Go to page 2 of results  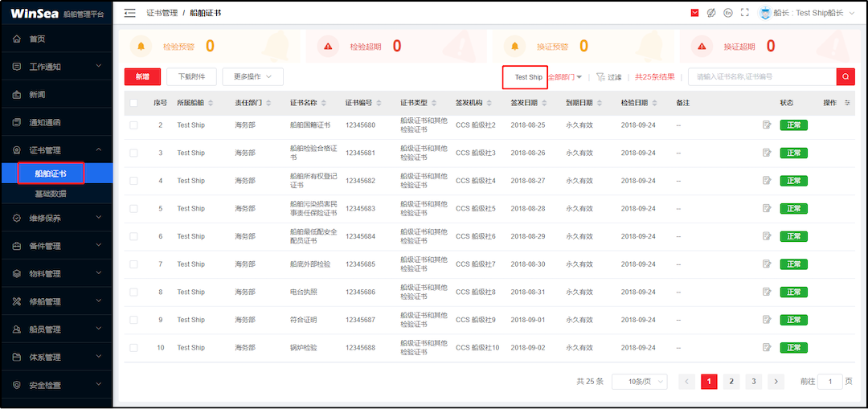click(x=731, y=382)
